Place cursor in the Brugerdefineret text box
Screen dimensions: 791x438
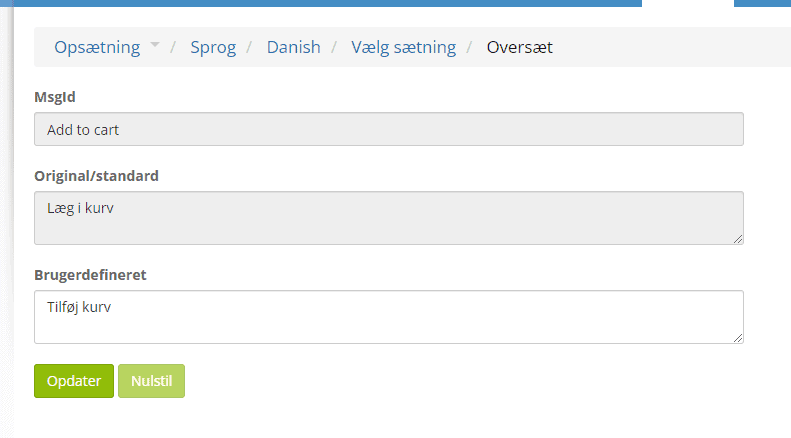389,317
